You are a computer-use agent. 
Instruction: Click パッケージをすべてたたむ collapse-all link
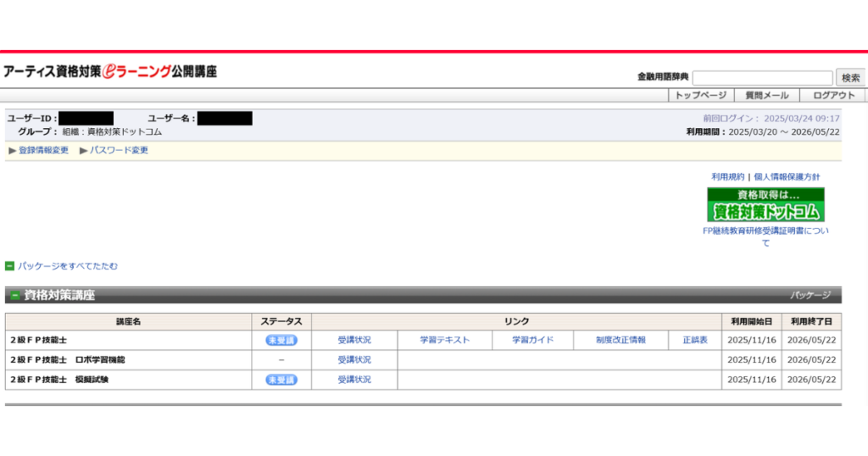67,266
